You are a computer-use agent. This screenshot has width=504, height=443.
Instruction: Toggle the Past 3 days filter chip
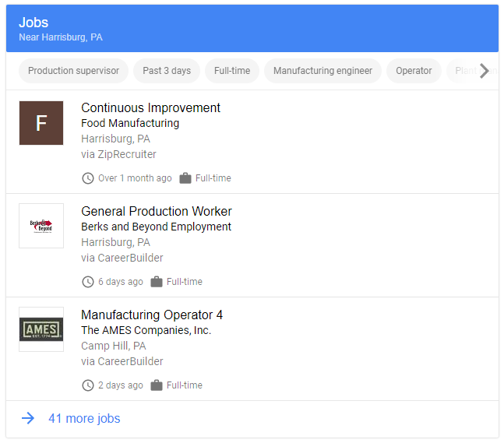click(167, 71)
